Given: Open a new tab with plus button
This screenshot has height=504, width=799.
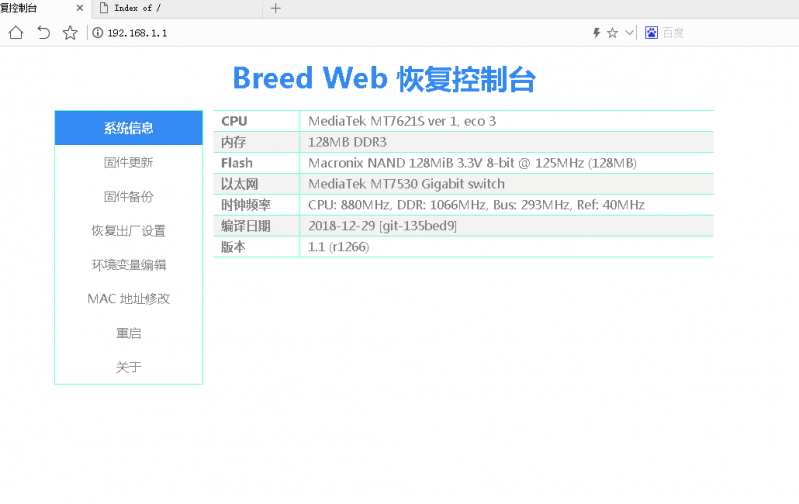Looking at the screenshot, I should point(276,8).
